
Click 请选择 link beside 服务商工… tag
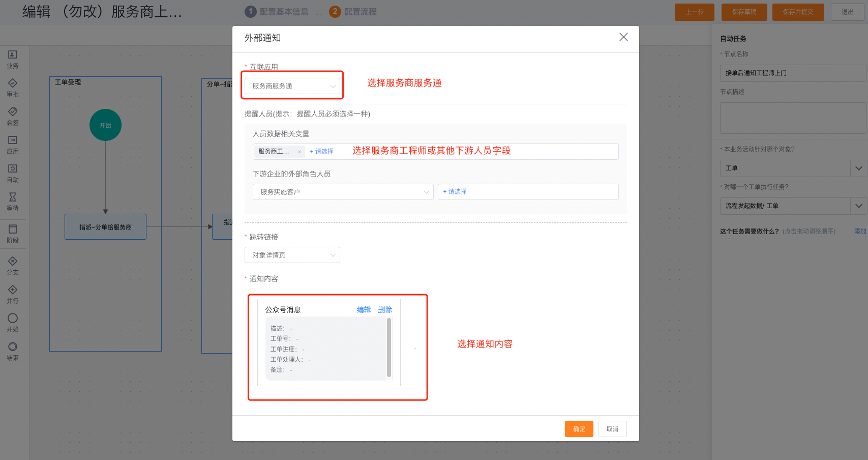point(322,152)
